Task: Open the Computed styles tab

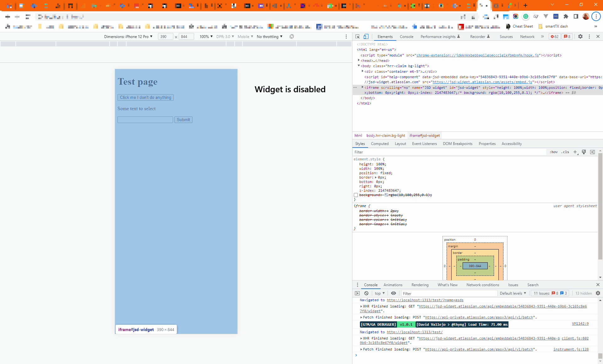Action: (379, 144)
